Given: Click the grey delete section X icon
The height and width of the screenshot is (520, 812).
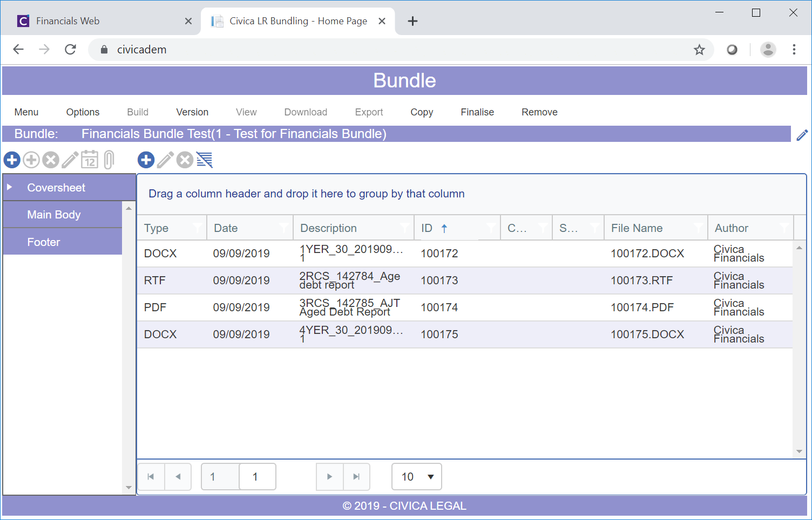Looking at the screenshot, I should tap(51, 160).
